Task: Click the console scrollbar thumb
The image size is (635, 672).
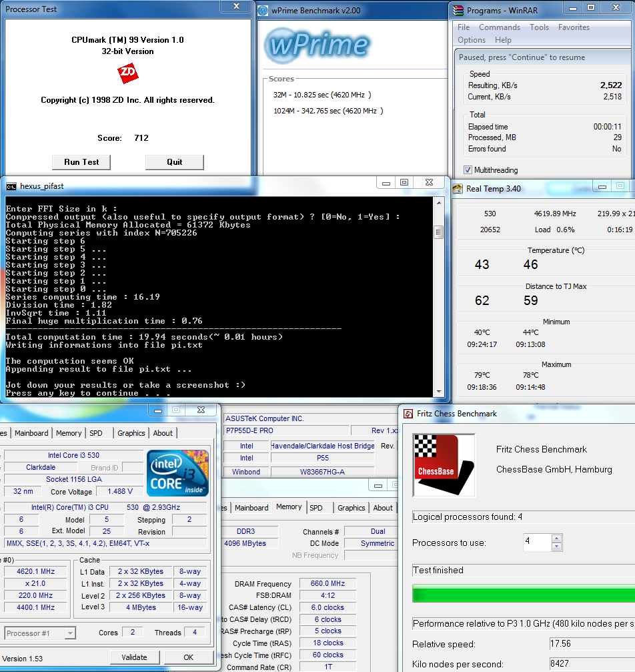Action: tap(438, 232)
